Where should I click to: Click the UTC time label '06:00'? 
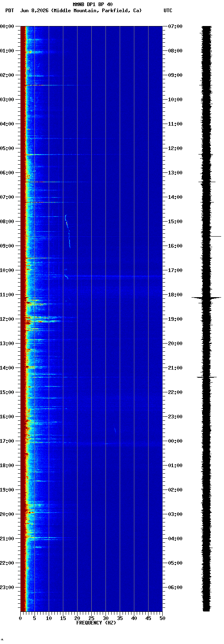[175, 587]
